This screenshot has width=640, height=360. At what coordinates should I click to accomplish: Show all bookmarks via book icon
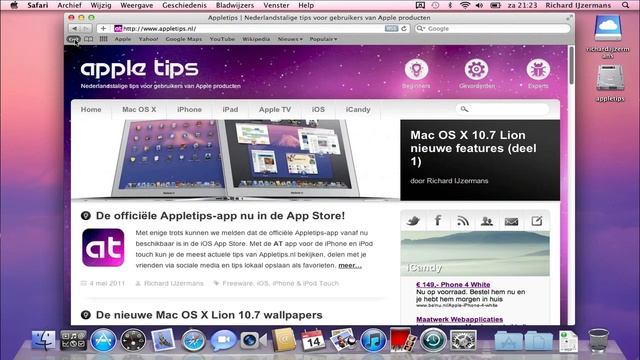[89, 39]
